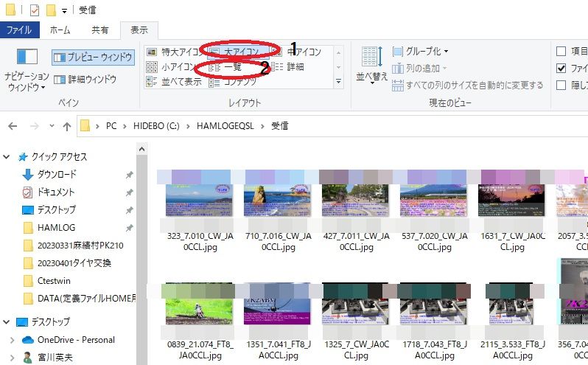Screen dimensions: 588x365
Task: Click the up-arrow parent folder button
Action: click(x=66, y=126)
